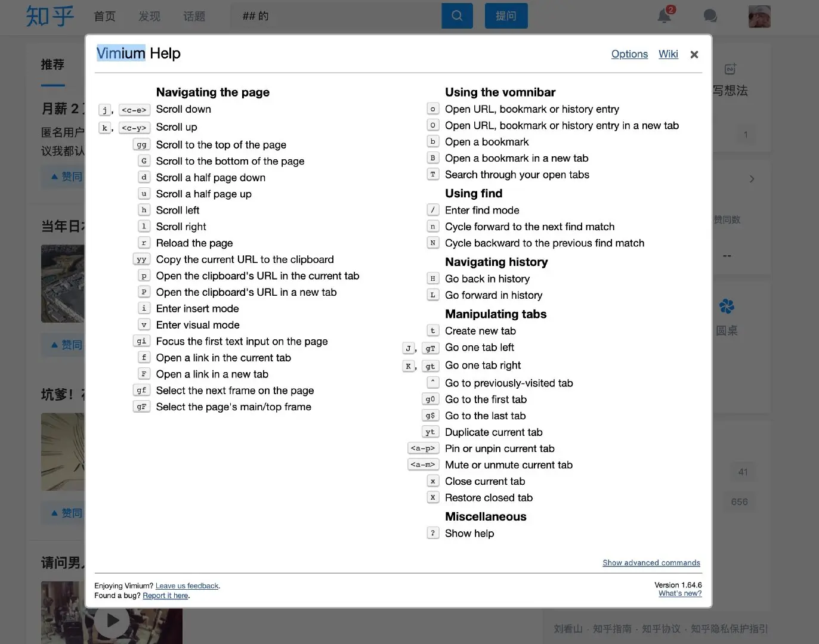Click the 推荐 feed tab
This screenshot has height=644, width=819.
coord(52,64)
